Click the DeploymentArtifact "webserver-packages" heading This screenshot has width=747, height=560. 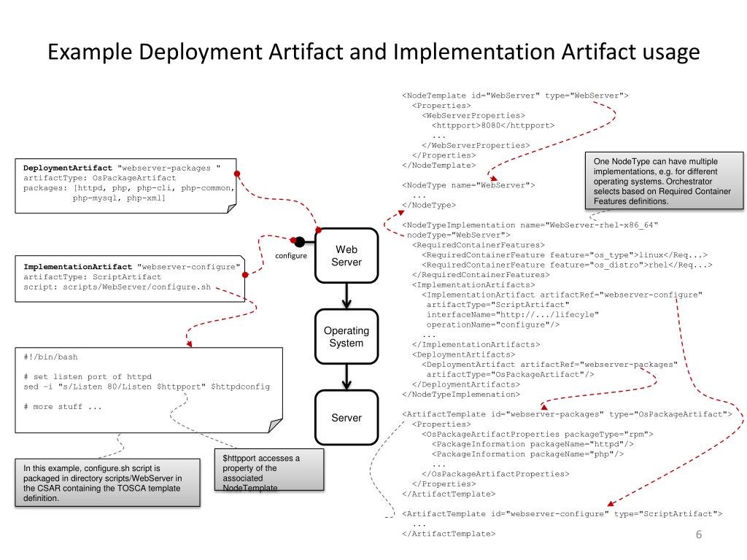(x=122, y=168)
